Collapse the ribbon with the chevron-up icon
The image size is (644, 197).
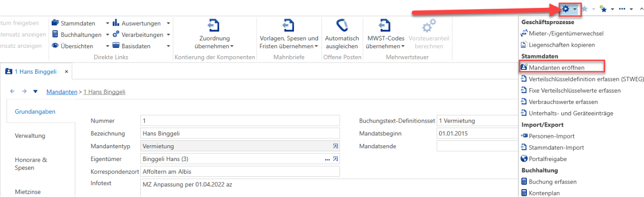pyautogui.click(x=641, y=9)
